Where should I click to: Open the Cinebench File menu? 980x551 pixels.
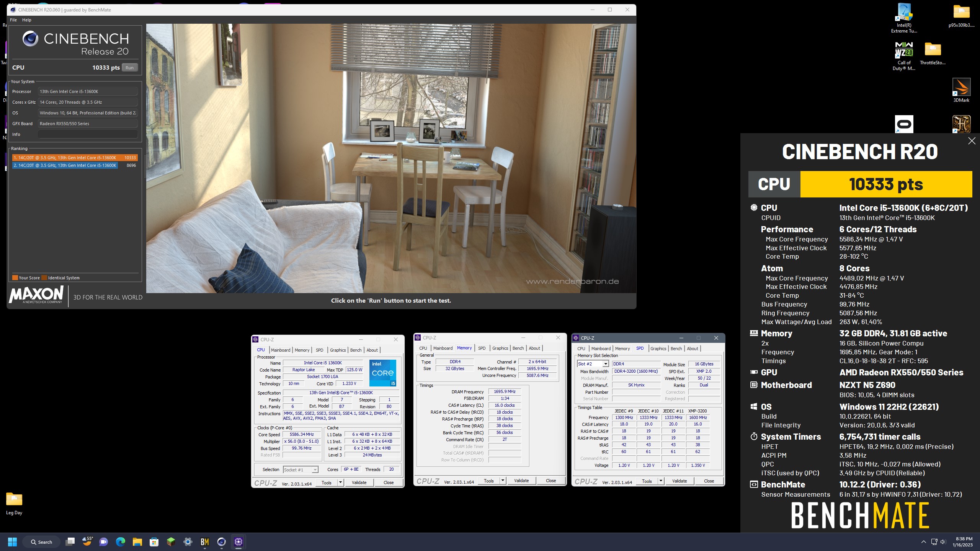pos(13,20)
